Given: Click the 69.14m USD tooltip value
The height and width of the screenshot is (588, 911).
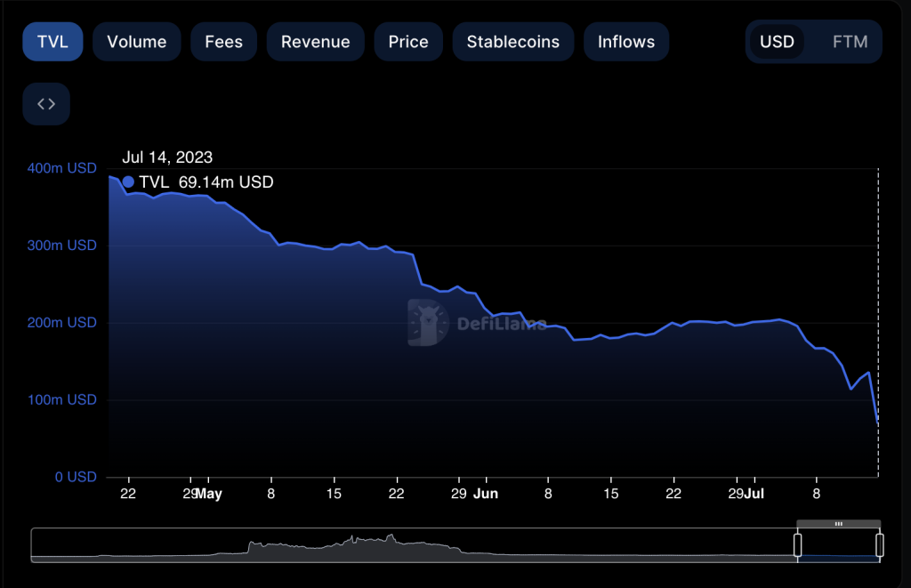Looking at the screenshot, I should (228, 181).
